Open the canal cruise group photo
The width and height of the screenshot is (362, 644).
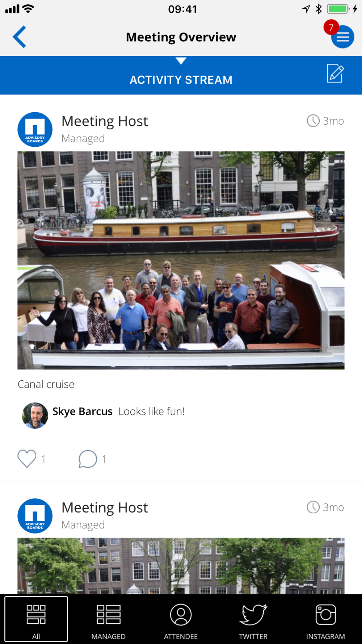click(181, 260)
